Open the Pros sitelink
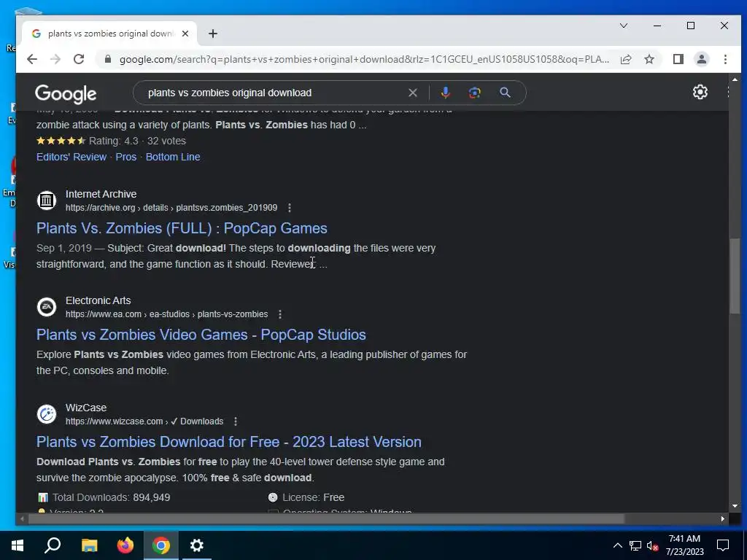747x560 pixels. 126,157
